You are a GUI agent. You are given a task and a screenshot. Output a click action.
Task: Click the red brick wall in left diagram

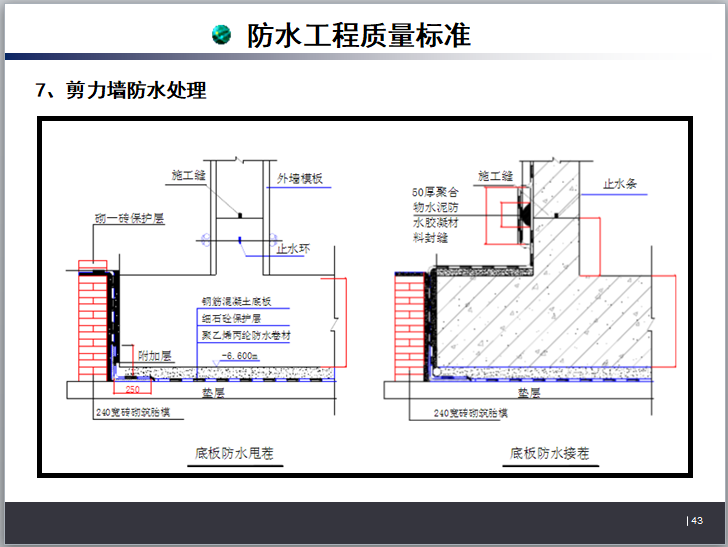click(92, 323)
